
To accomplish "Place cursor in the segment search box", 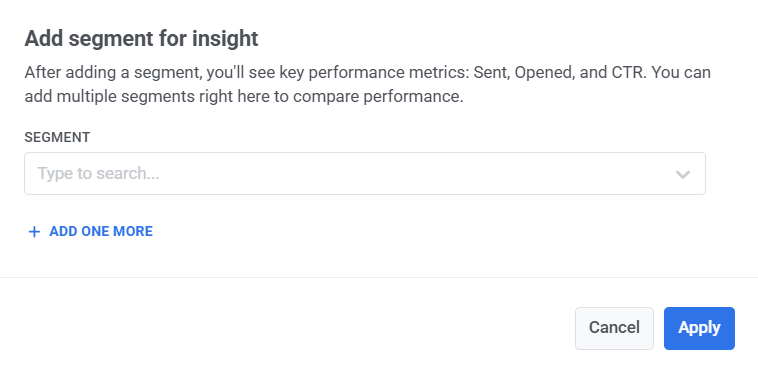I will 365,173.
